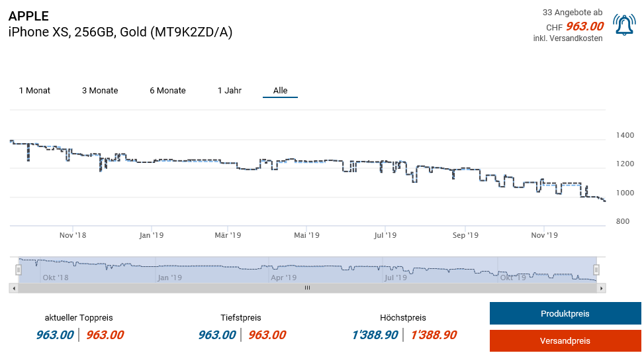This screenshot has height=357, width=644.
Task: Select the 1 Monat time range
Action: [x=34, y=91]
